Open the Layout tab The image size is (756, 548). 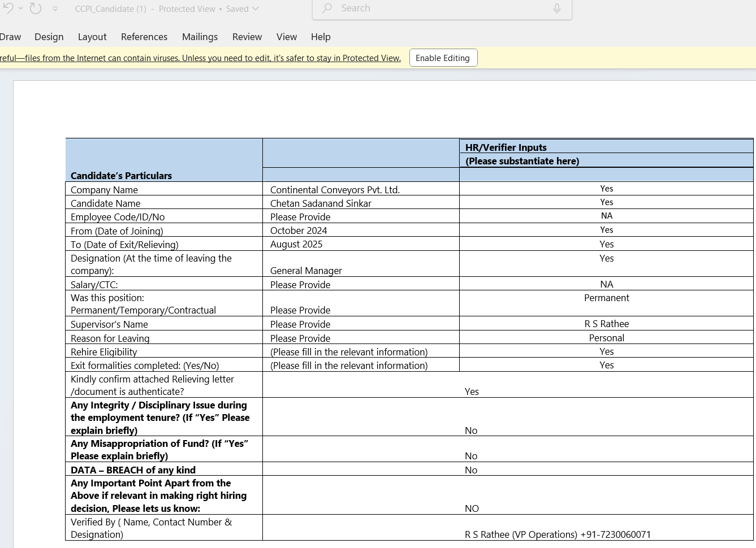pos(92,37)
